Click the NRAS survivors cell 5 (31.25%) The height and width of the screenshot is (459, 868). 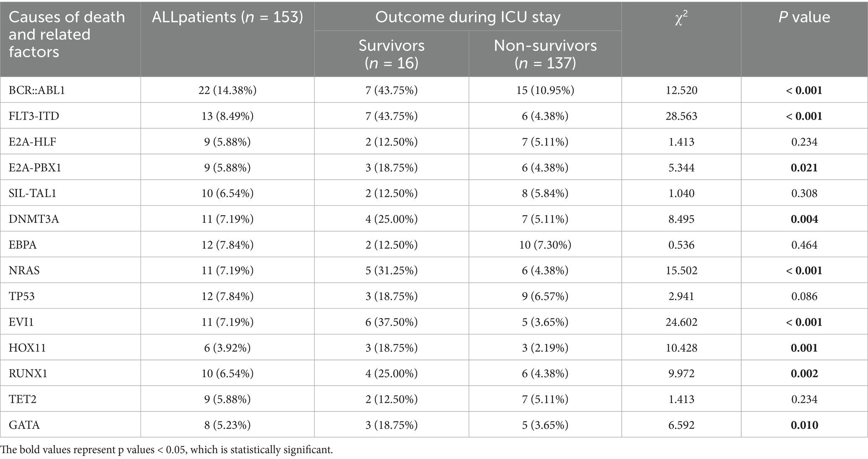pyautogui.click(x=391, y=271)
